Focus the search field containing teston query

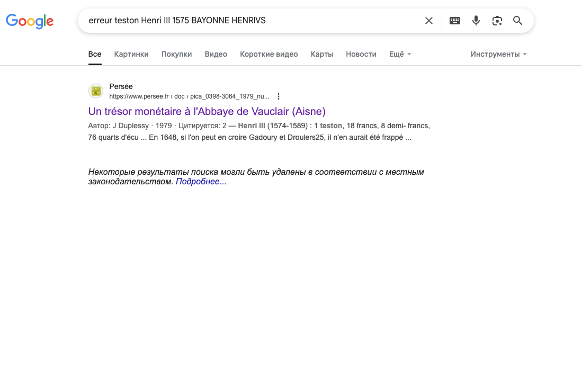point(253,21)
